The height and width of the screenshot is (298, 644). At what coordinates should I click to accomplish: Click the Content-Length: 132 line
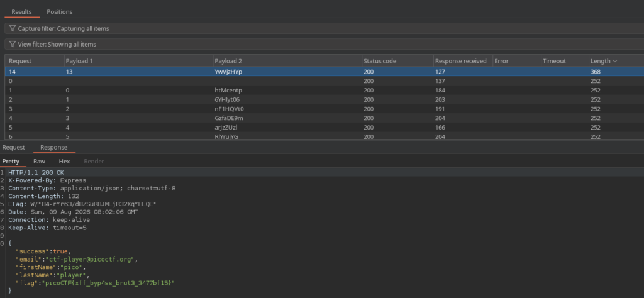pos(43,196)
